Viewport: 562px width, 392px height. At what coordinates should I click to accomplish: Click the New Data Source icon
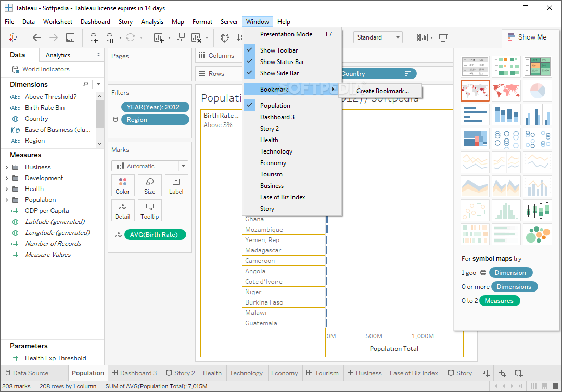pyautogui.click(x=94, y=37)
